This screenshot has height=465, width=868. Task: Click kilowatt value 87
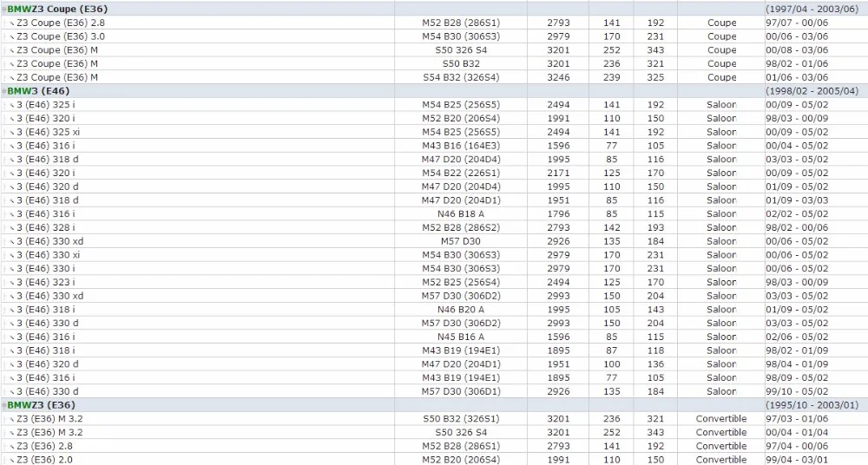612,350
